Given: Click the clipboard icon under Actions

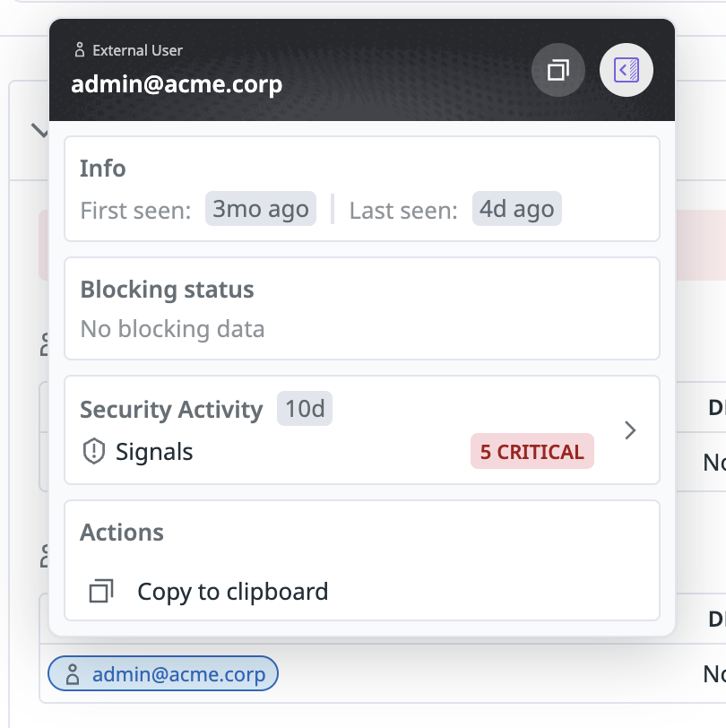Looking at the screenshot, I should pos(101,592).
